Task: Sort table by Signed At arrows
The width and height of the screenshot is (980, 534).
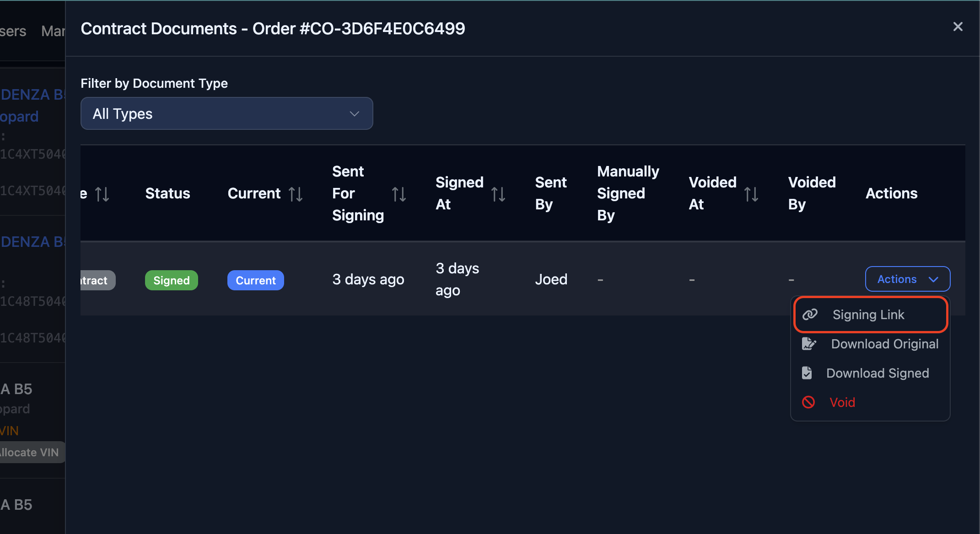Action: [x=498, y=194]
